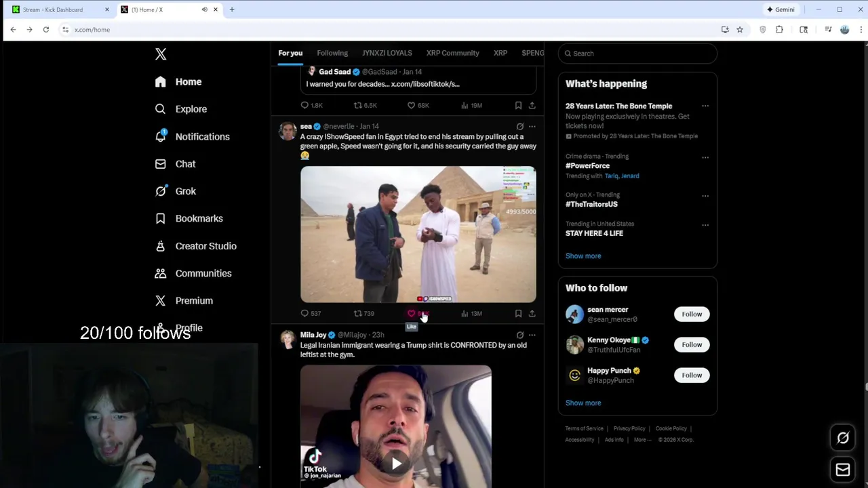
Task: Bookmark this page with the star icon
Action: coord(740,30)
